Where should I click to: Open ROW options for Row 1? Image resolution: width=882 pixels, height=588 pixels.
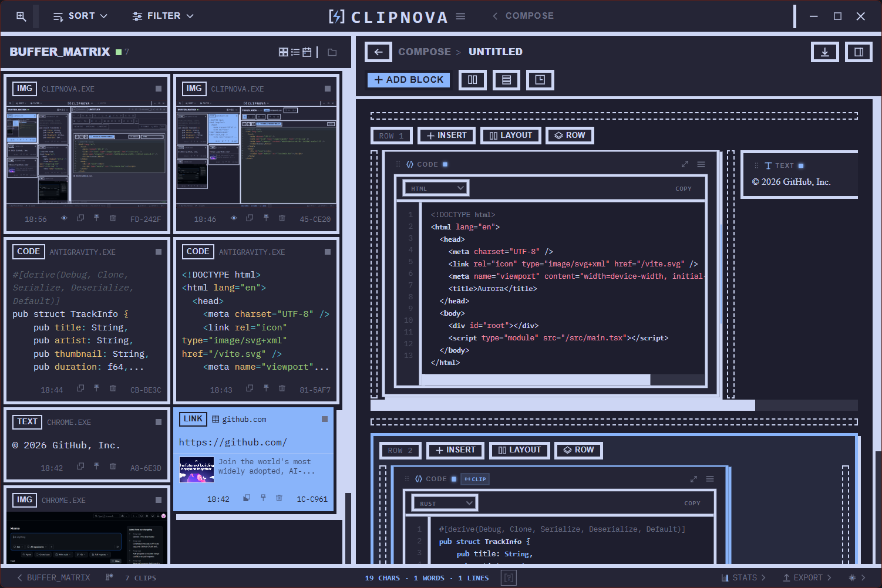pos(570,136)
